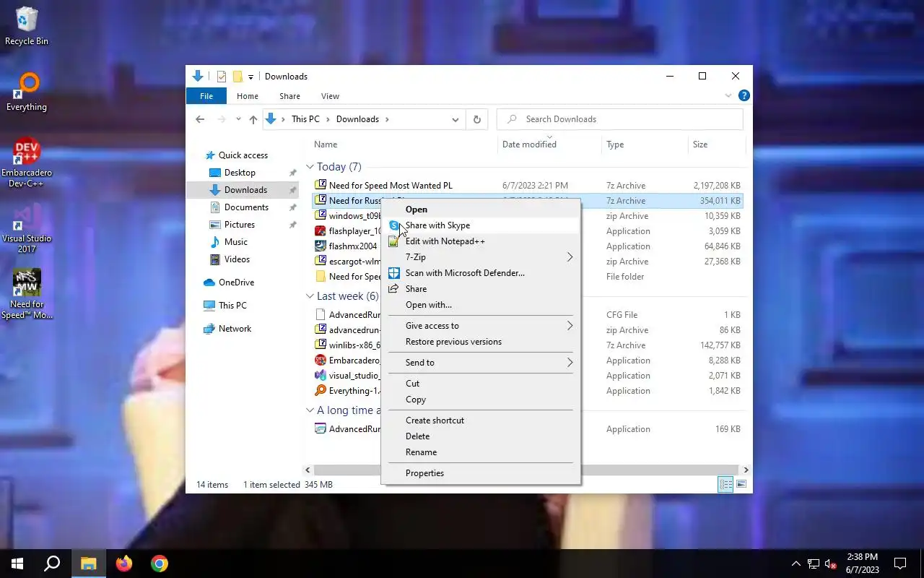Refresh the Downloads folder view
The width and height of the screenshot is (924, 578).
[476, 119]
